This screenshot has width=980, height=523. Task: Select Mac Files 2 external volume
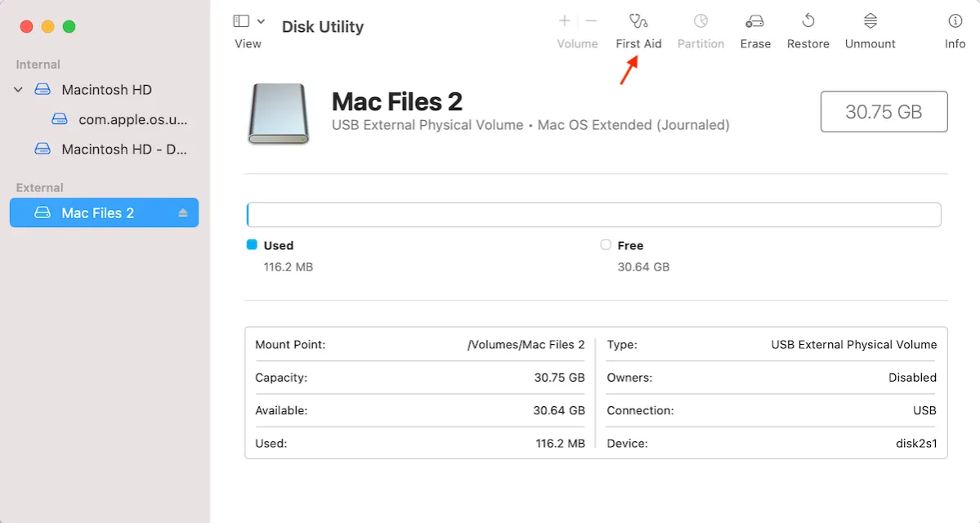[x=104, y=212]
